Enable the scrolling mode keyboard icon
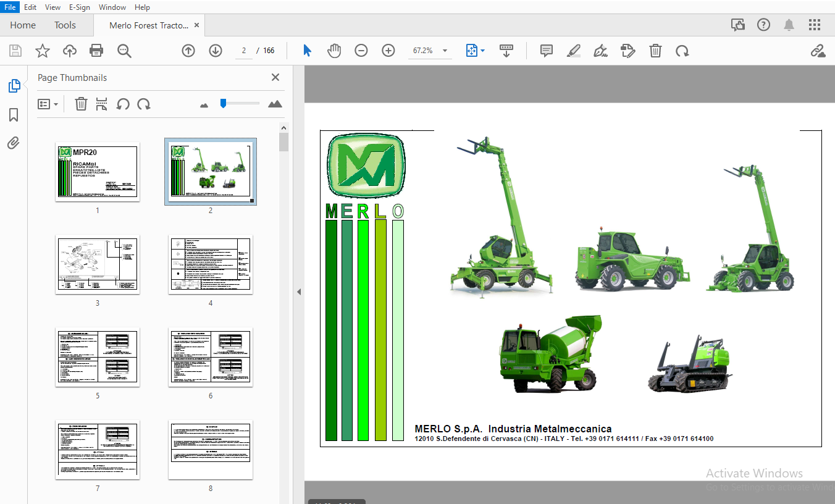Viewport: 835px width, 504px height. (x=506, y=51)
